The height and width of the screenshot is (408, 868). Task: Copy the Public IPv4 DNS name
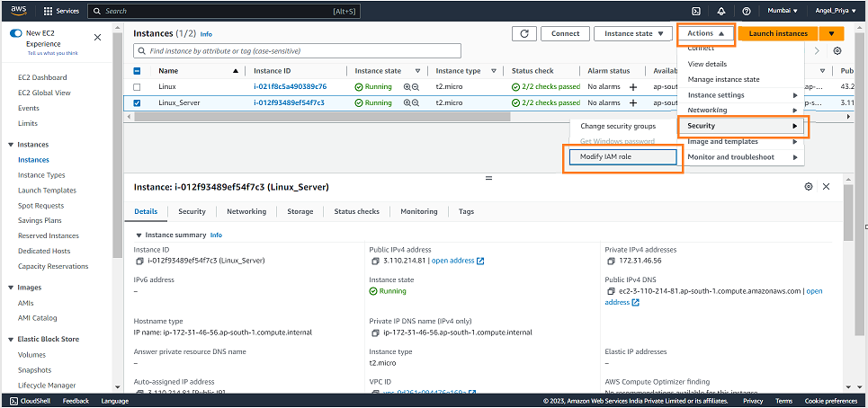pyautogui.click(x=610, y=291)
